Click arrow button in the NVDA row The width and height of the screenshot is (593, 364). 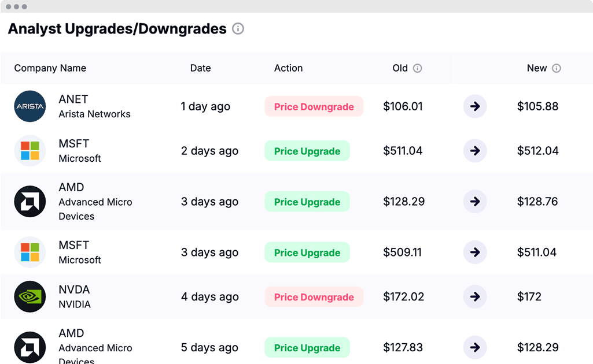click(475, 296)
